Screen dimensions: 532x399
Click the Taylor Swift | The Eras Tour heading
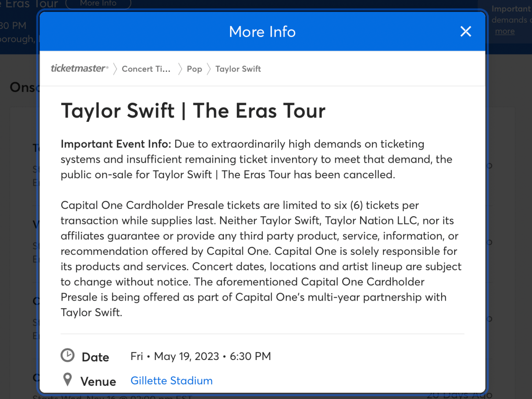click(193, 110)
